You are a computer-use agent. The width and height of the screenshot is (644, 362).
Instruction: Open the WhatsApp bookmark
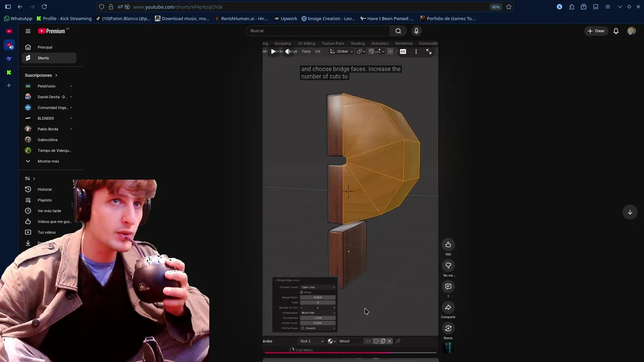18,19
